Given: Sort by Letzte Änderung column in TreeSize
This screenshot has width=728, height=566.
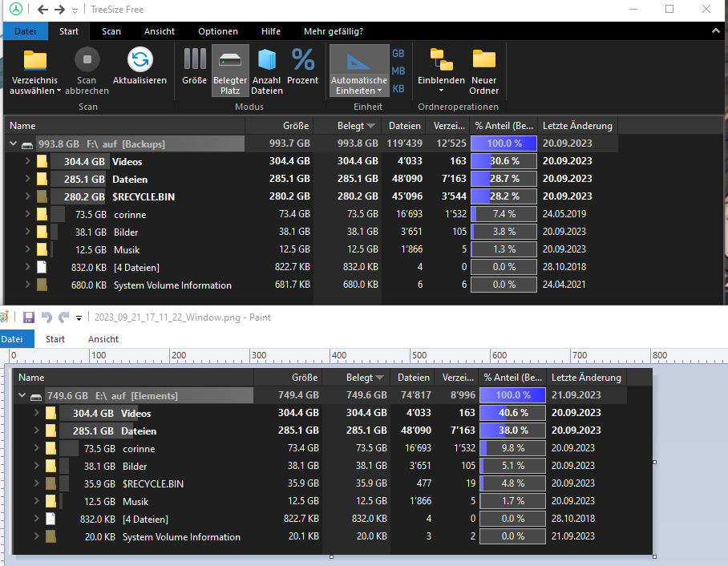Looking at the screenshot, I should point(577,126).
